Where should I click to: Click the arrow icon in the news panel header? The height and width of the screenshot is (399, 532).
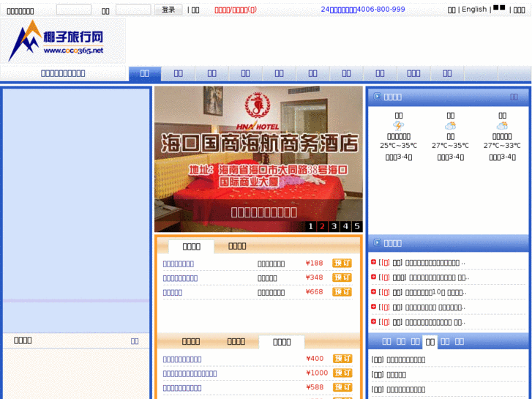377,242
